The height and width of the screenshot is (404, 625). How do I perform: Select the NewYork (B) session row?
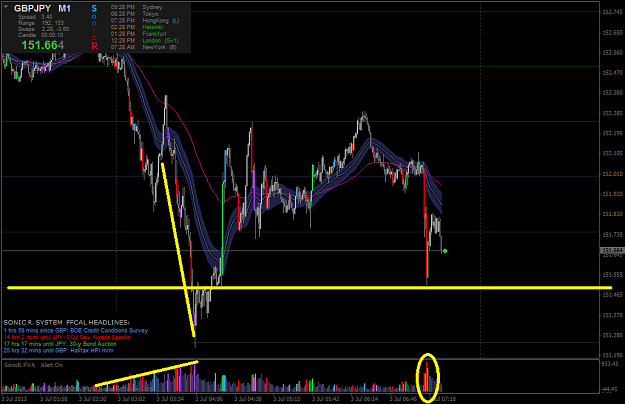pyautogui.click(x=143, y=47)
